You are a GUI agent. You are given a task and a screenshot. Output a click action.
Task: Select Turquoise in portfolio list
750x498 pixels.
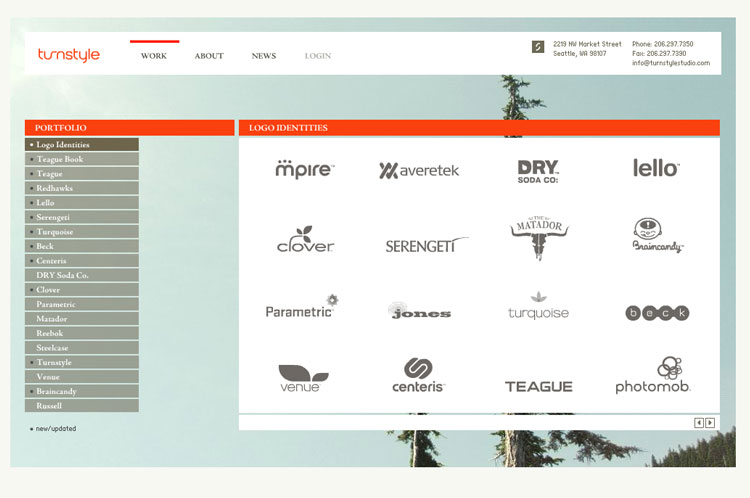[x=82, y=232]
